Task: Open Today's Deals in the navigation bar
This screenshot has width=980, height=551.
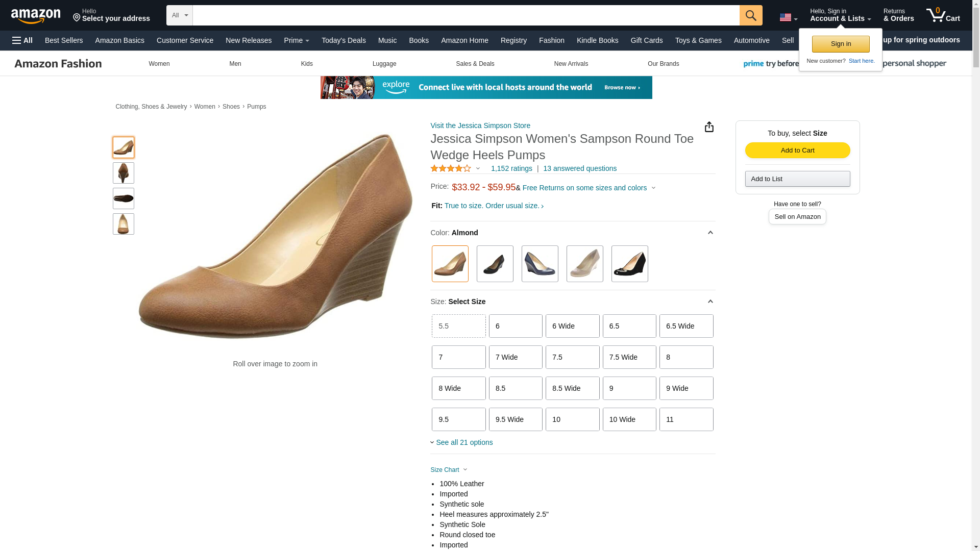Action: tap(344, 40)
